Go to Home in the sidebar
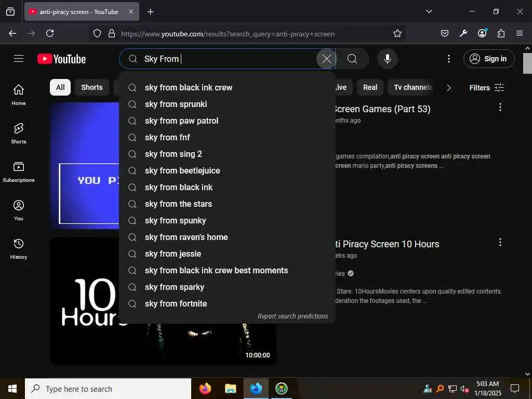The height and width of the screenshot is (399, 532). pos(19,95)
